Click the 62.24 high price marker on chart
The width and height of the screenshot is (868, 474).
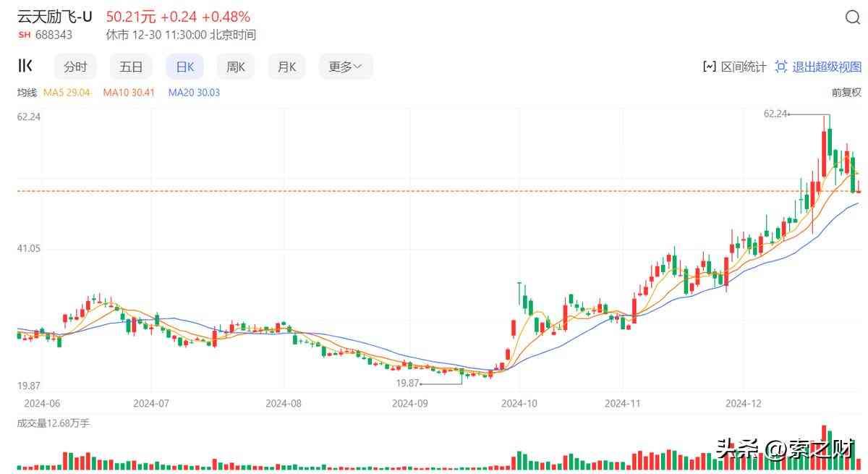[775, 114]
